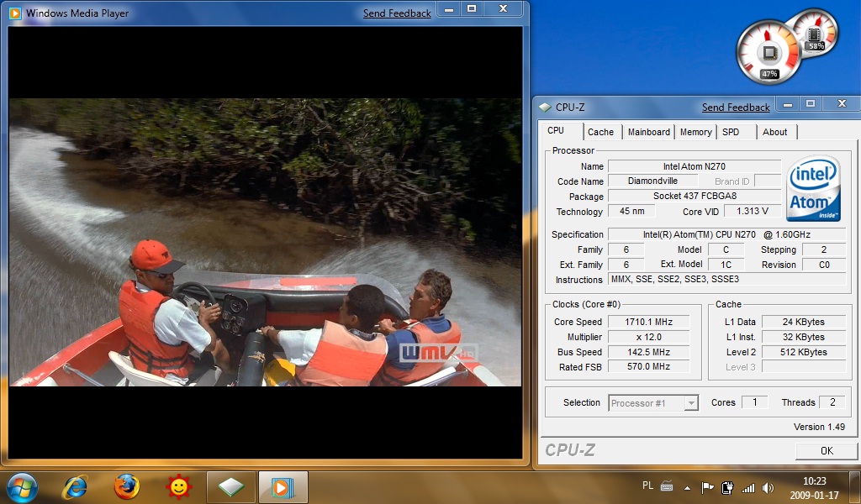Click the Core VID value 1.313 V

(x=752, y=211)
